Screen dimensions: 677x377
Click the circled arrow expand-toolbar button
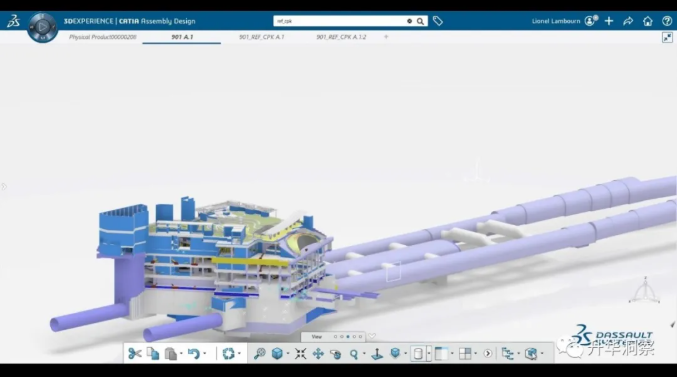[x=488, y=354]
